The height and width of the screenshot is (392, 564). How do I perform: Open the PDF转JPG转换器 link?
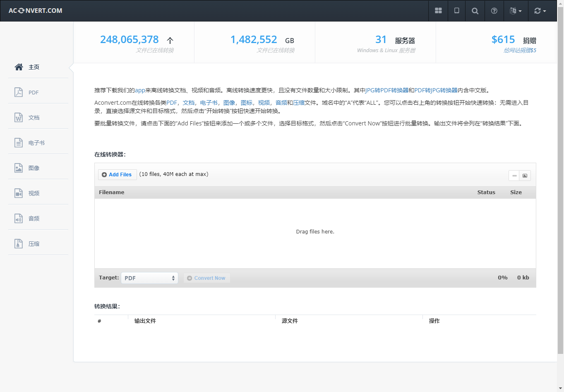(x=436, y=90)
